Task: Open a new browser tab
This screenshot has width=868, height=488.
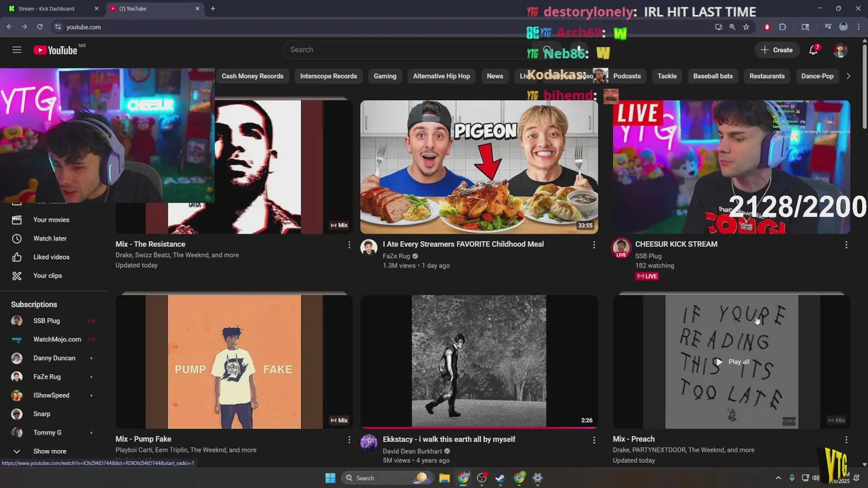Action: pyautogui.click(x=213, y=9)
